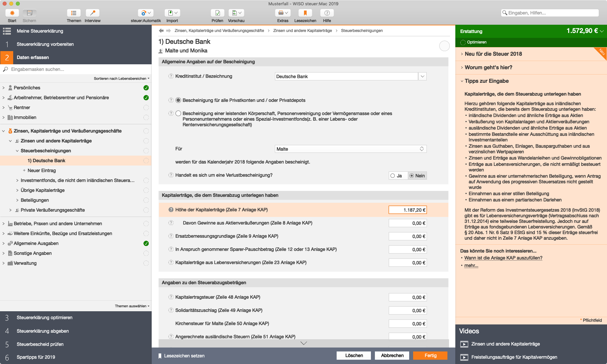
Task: Toggle status circle for Rentner
Action: pos(146,107)
